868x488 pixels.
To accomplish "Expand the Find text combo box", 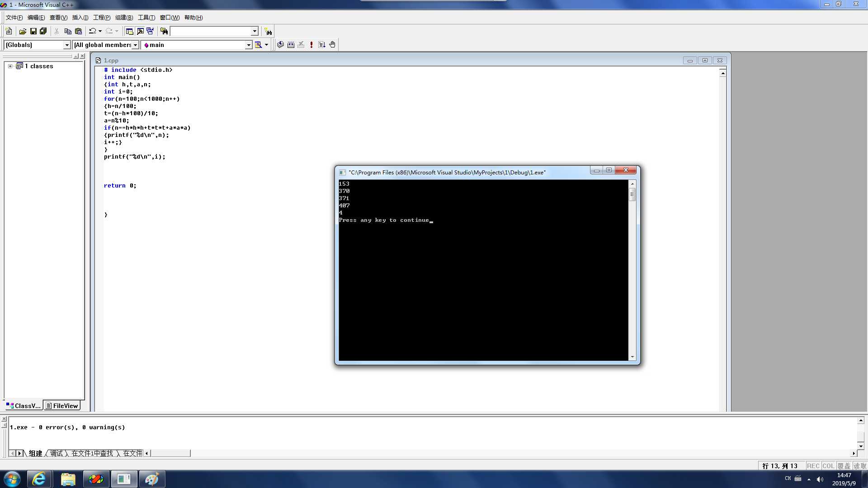I will coord(255,31).
